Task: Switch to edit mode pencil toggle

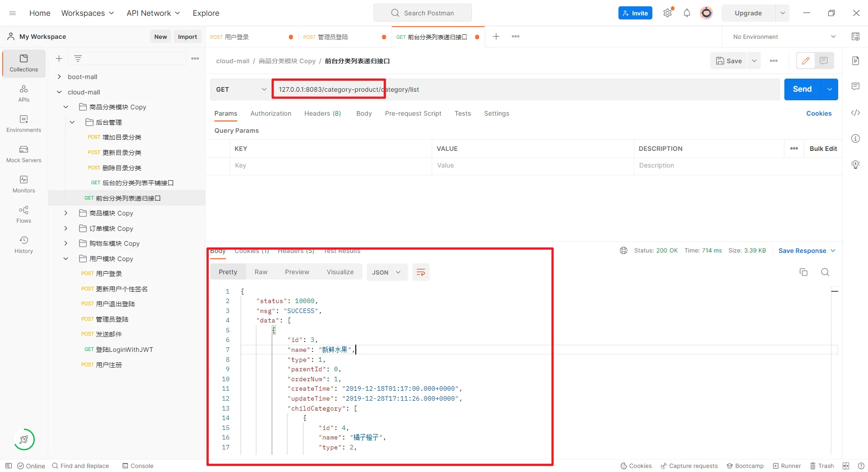Action: pyautogui.click(x=806, y=61)
